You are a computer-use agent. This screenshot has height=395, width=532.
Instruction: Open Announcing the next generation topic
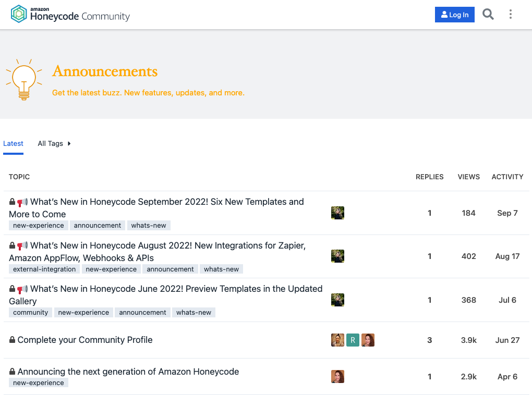[128, 372]
